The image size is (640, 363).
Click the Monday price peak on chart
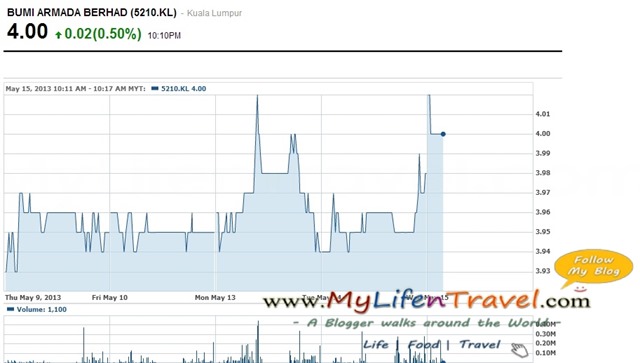257,96
